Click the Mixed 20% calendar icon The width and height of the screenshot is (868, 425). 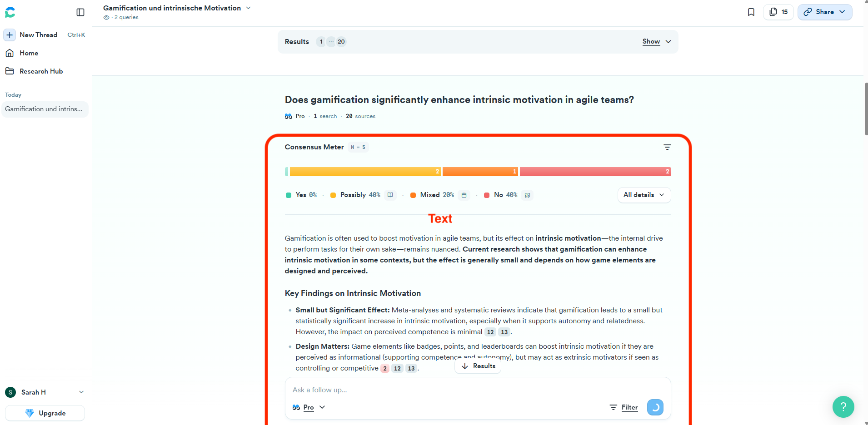[464, 195]
